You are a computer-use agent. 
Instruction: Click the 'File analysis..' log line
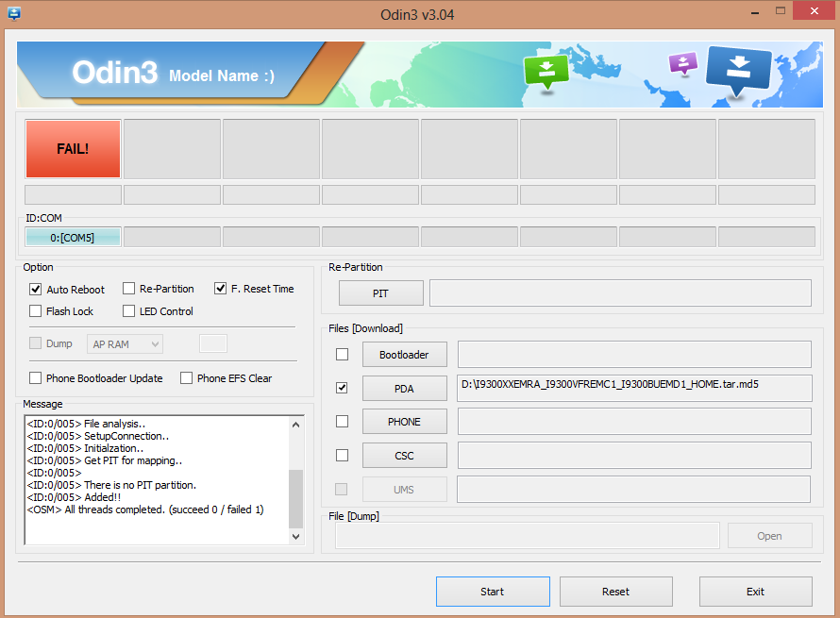pos(86,424)
